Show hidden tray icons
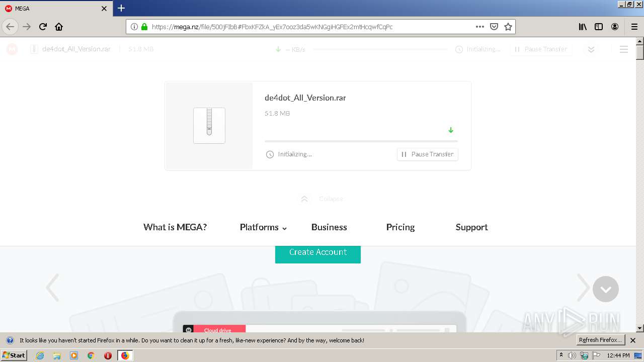 [561, 355]
